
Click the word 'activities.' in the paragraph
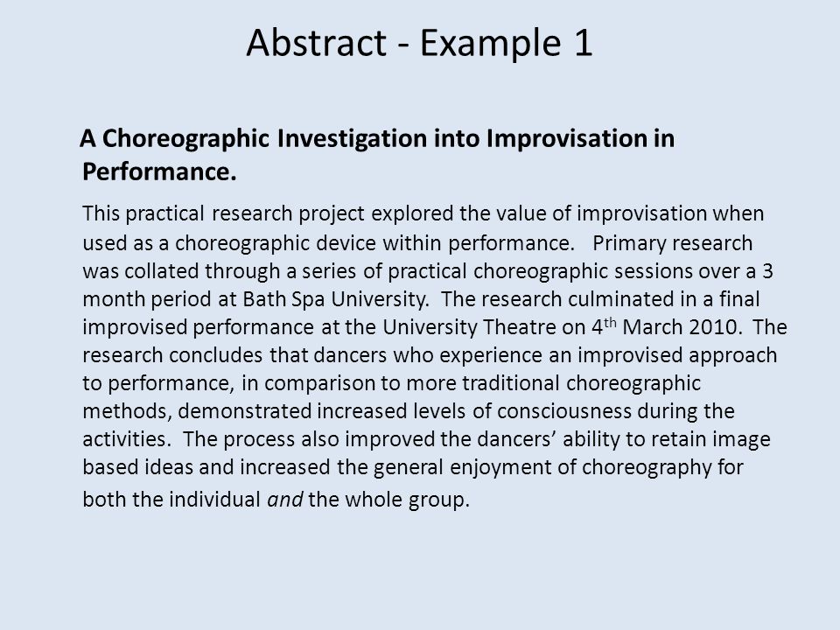point(127,438)
